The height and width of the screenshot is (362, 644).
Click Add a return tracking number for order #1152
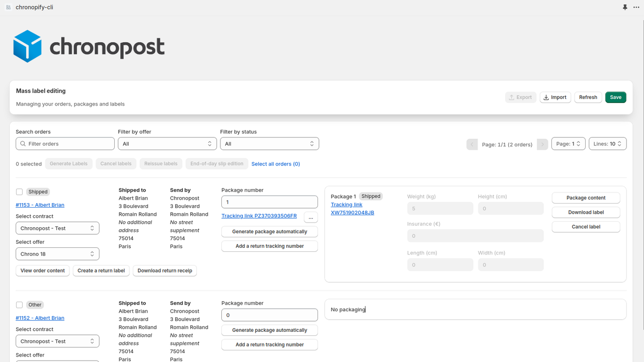[x=270, y=345]
